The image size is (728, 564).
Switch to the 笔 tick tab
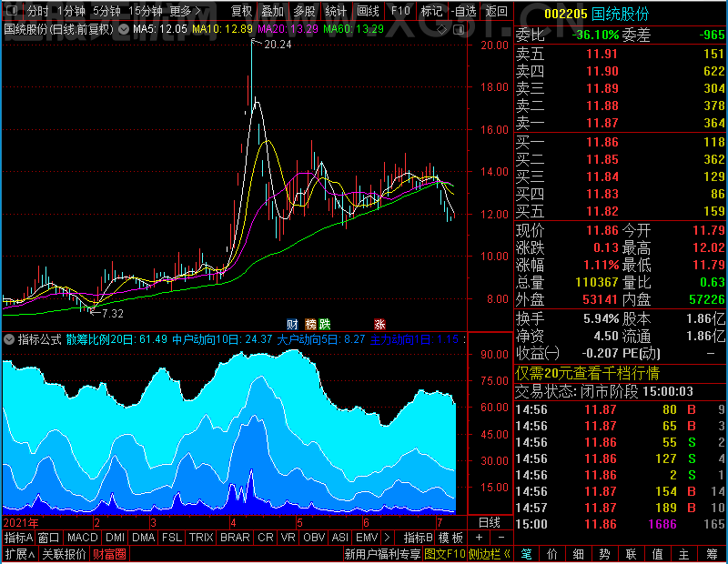tap(526, 554)
